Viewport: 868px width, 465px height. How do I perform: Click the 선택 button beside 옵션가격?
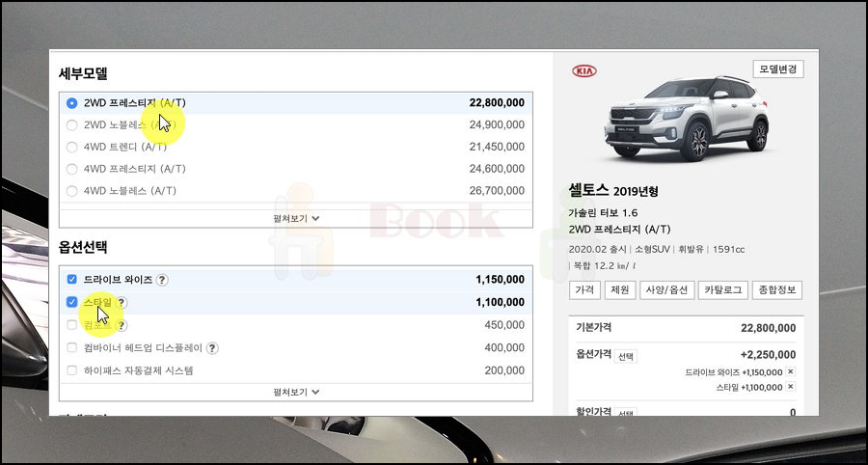pyautogui.click(x=626, y=356)
